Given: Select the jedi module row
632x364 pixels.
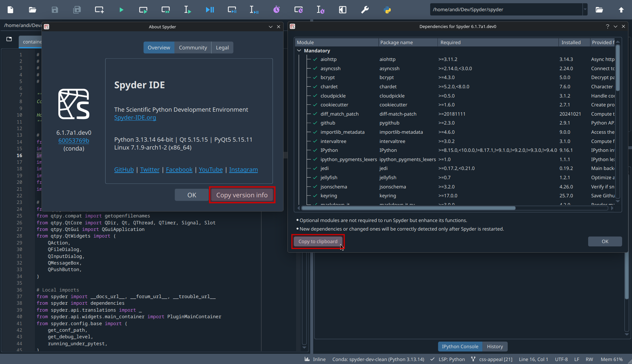Looking at the screenshot, I should coord(455,168).
